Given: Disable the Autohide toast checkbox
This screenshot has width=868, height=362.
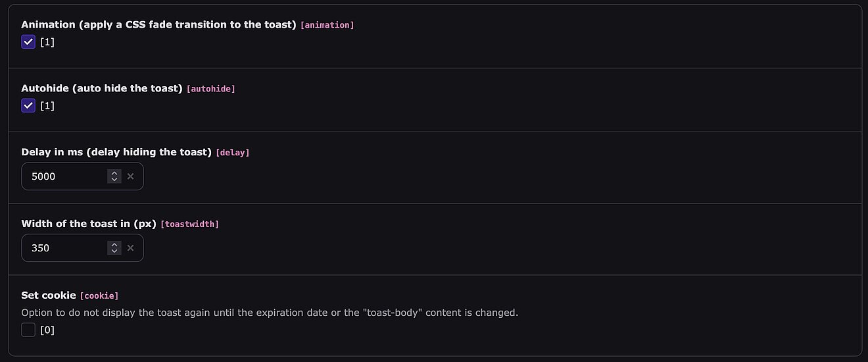Looking at the screenshot, I should pyautogui.click(x=28, y=105).
